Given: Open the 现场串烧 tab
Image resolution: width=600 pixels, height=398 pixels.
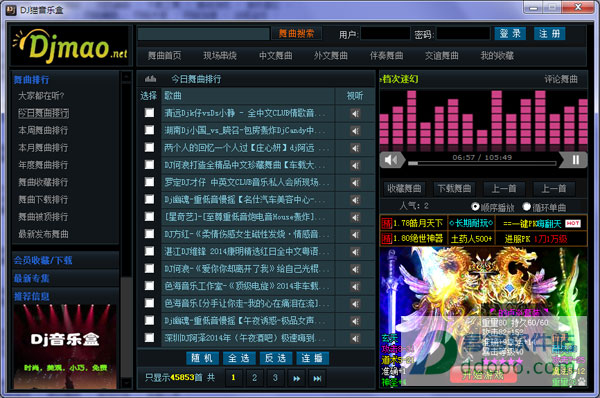Looking at the screenshot, I should coord(220,56).
